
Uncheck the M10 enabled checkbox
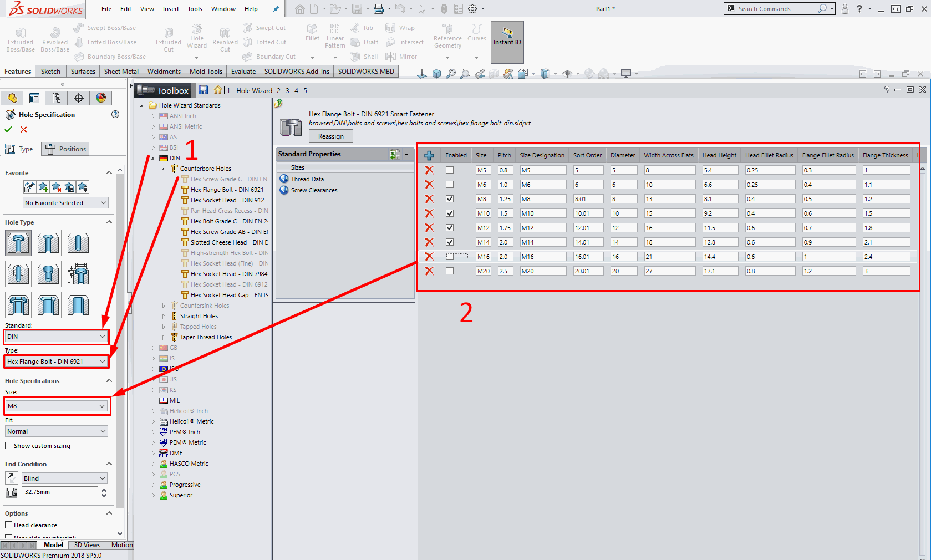[x=450, y=213]
